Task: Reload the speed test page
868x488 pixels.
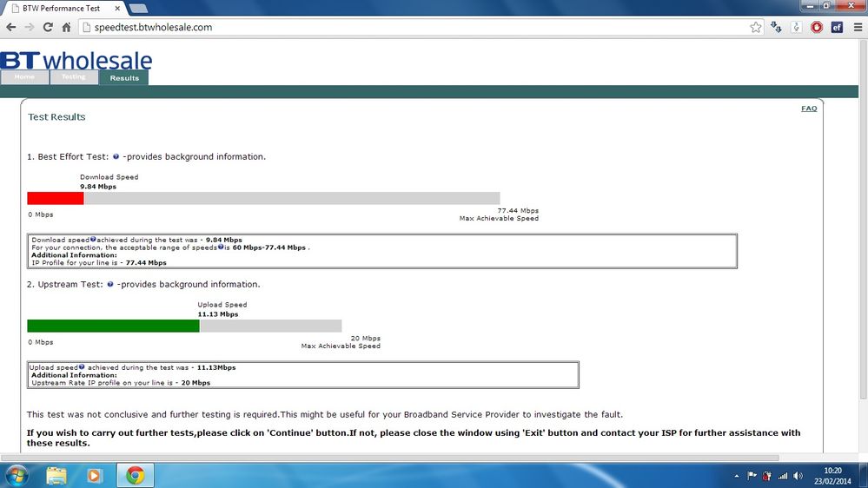Action: click(48, 27)
